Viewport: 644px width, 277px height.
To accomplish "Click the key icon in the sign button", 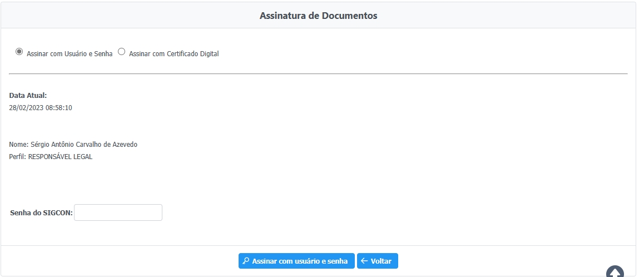I will (x=246, y=261).
